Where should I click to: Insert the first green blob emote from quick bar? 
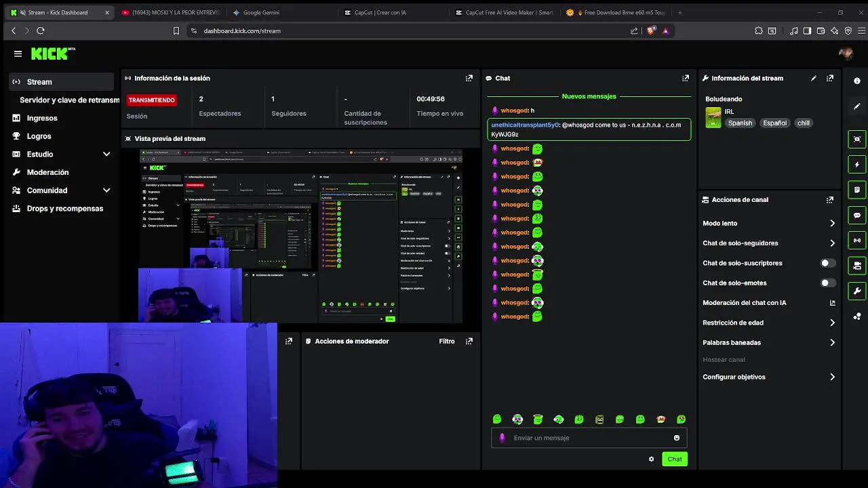coord(497,420)
